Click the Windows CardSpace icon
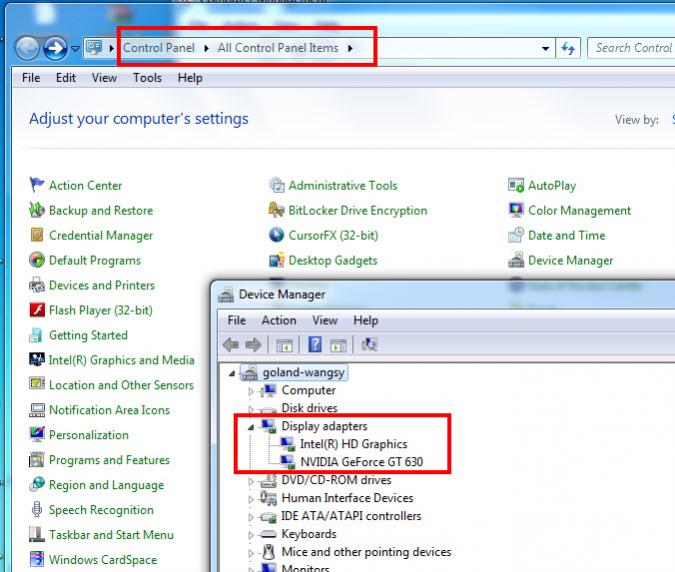675x572 pixels. (37, 560)
